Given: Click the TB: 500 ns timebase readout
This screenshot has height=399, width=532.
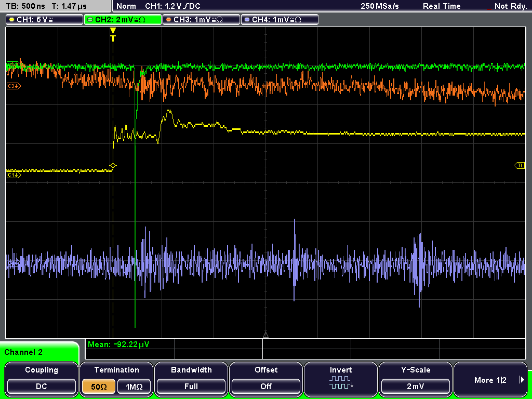Looking at the screenshot, I should pos(25,6).
